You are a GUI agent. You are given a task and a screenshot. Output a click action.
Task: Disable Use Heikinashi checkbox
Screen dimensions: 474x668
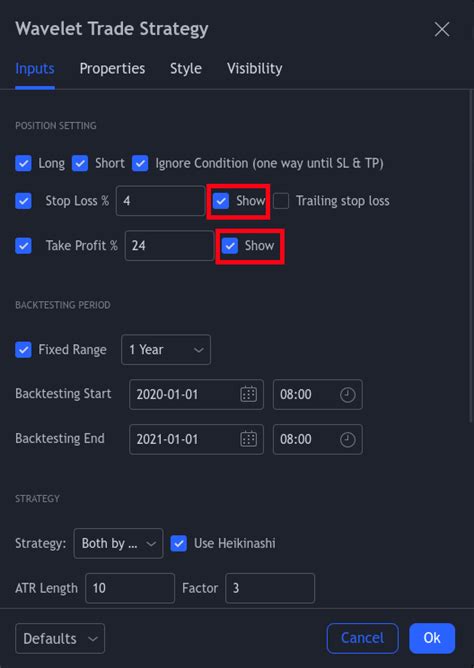(179, 543)
